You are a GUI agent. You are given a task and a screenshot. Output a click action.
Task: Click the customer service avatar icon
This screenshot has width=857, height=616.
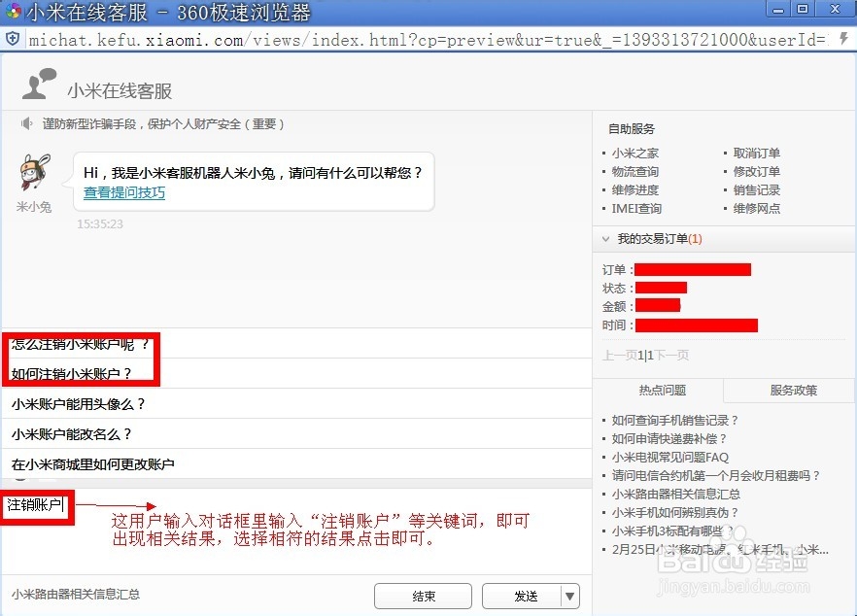point(38,84)
